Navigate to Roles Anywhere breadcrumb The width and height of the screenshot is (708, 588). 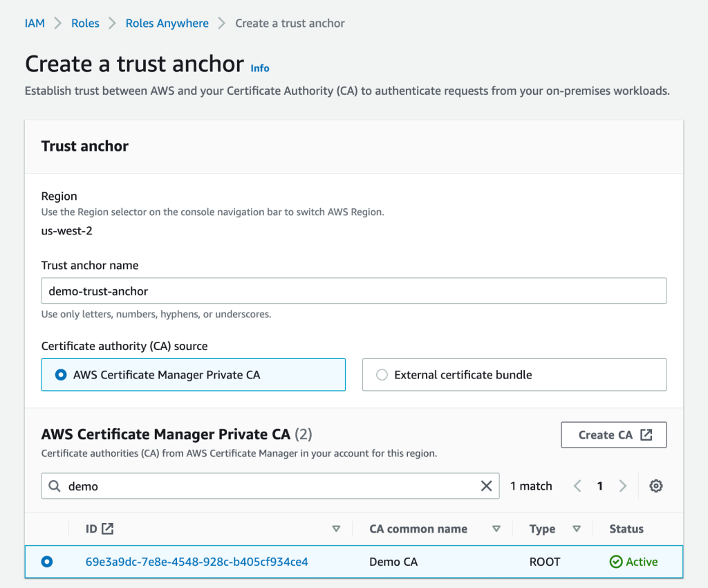167,23
